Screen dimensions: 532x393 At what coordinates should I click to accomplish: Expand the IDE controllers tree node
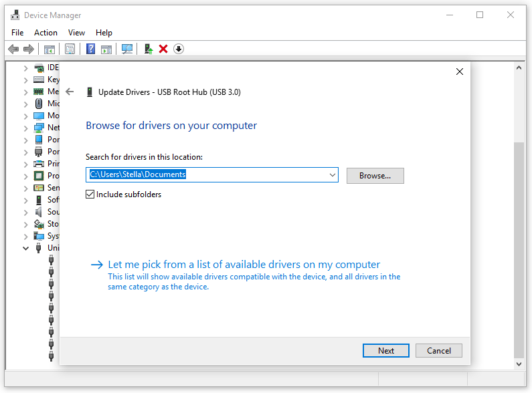[x=26, y=68]
